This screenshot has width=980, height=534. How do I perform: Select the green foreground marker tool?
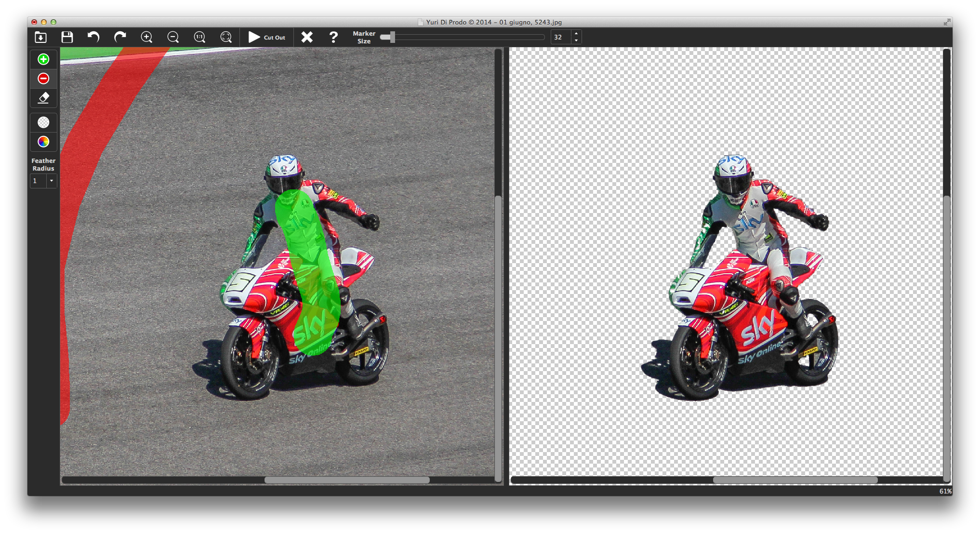coord(43,59)
